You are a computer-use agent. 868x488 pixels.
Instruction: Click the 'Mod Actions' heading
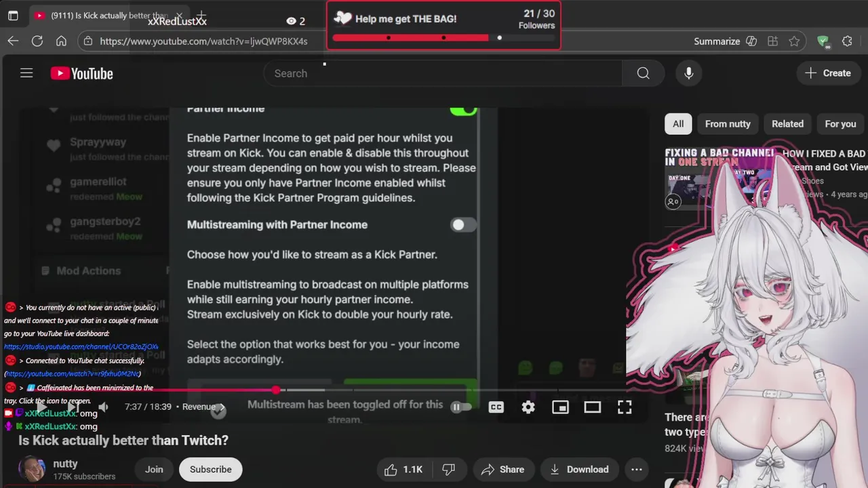88,270
